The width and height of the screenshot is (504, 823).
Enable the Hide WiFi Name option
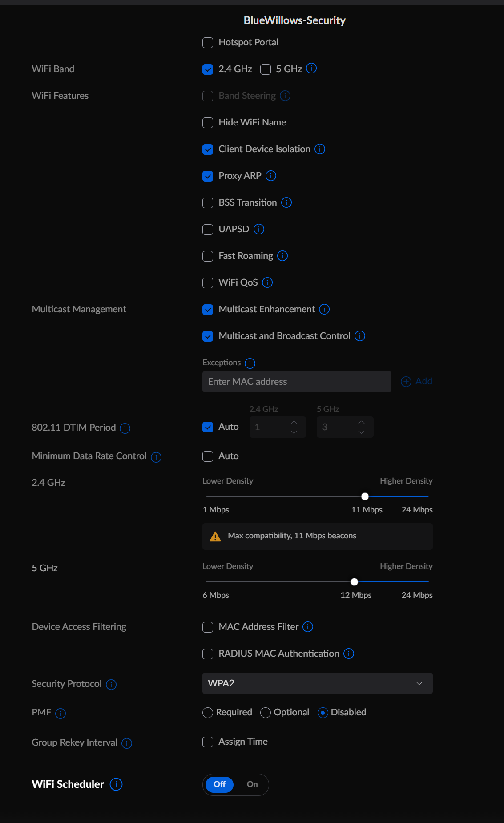pyautogui.click(x=208, y=123)
